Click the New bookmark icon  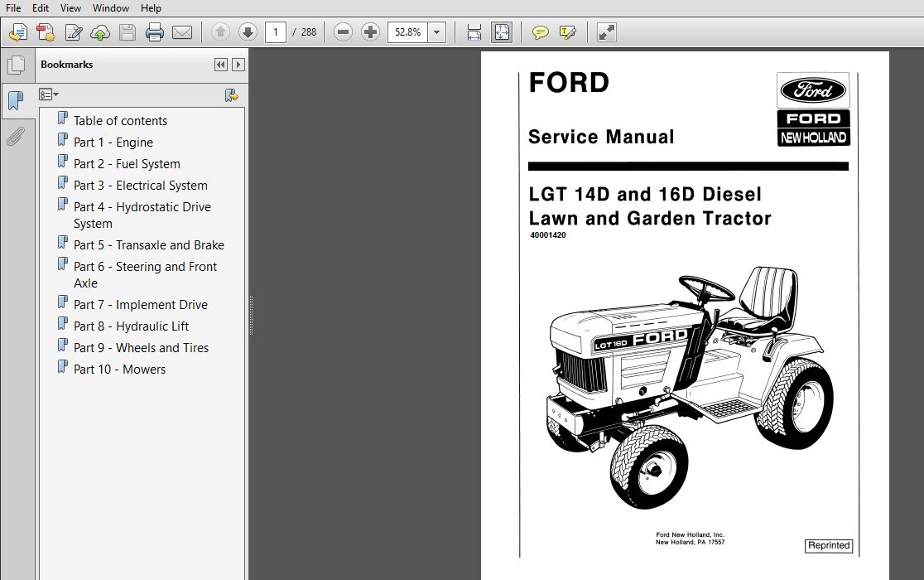point(232,95)
